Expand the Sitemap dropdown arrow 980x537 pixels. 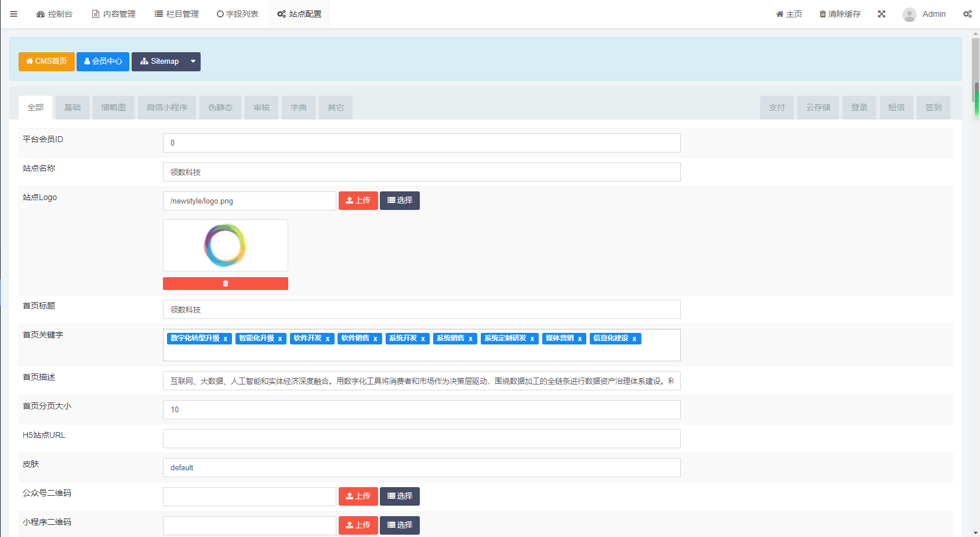tap(193, 61)
